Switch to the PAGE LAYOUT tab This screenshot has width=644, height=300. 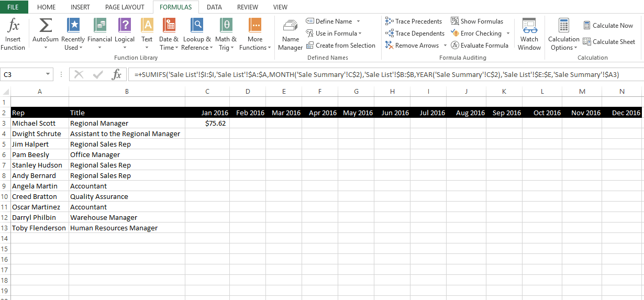(125, 7)
